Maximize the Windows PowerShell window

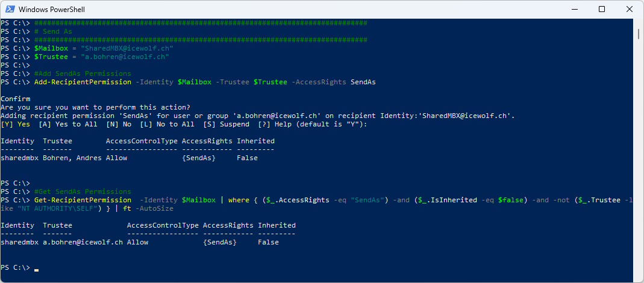point(601,9)
